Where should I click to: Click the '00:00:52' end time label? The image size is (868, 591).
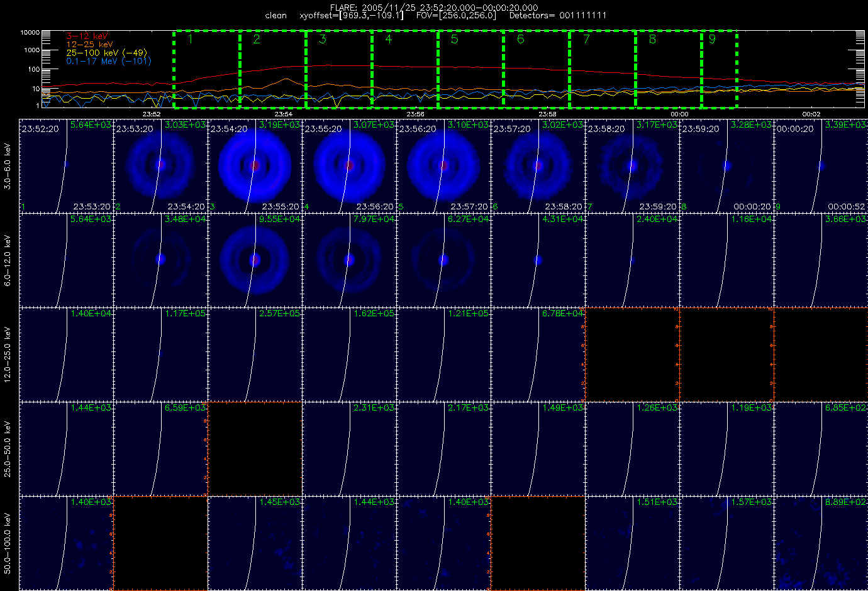(847, 207)
